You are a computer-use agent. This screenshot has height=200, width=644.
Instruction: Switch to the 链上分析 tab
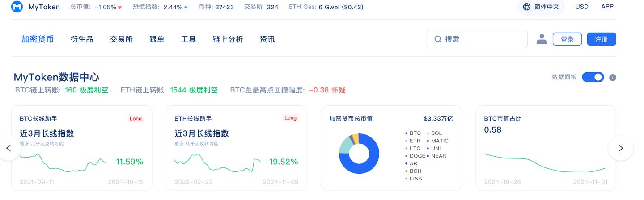(x=228, y=39)
